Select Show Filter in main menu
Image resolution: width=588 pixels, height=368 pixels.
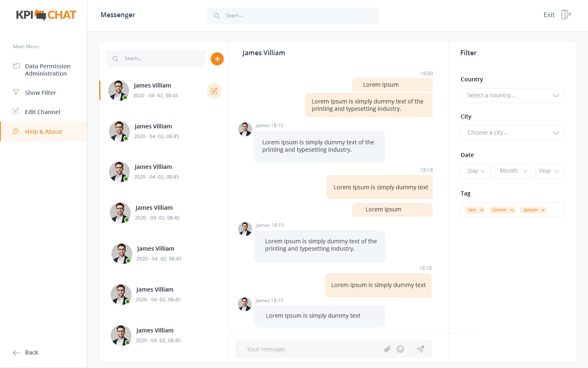tap(40, 93)
